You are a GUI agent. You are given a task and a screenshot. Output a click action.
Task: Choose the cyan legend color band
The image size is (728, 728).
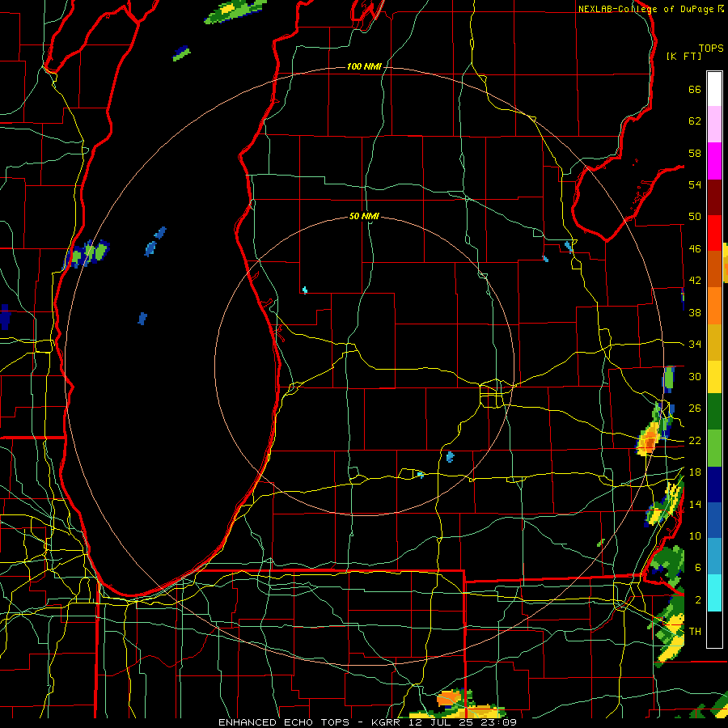coord(714,593)
